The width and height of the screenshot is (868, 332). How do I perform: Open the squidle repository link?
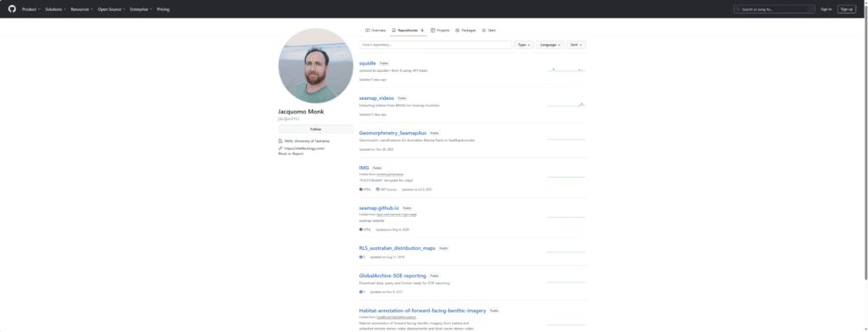[x=368, y=63]
